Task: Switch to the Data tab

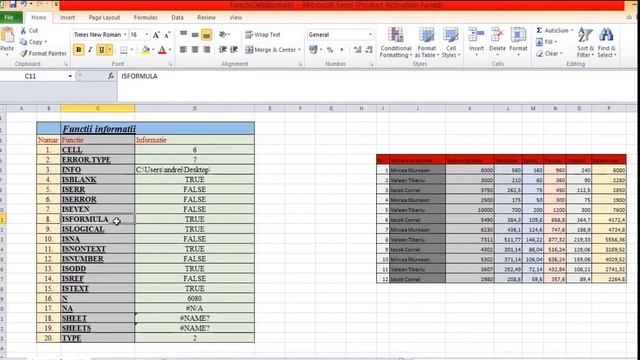Action: tap(177, 18)
